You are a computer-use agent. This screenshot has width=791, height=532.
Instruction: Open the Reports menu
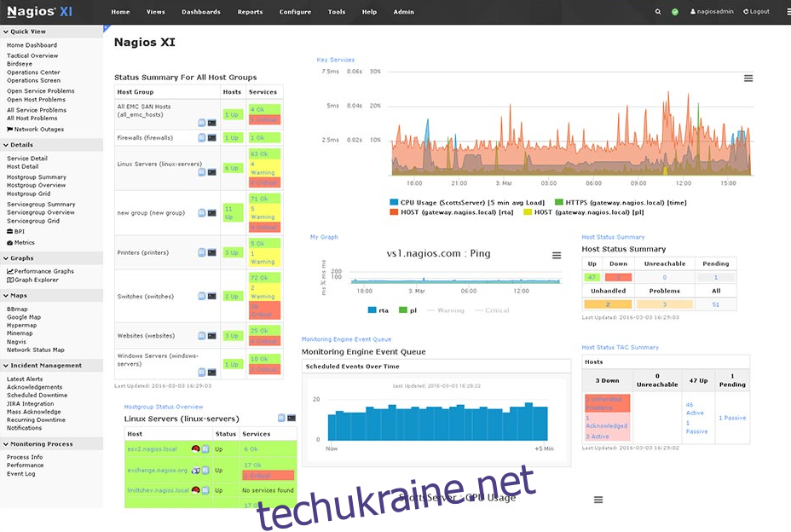[251, 12]
